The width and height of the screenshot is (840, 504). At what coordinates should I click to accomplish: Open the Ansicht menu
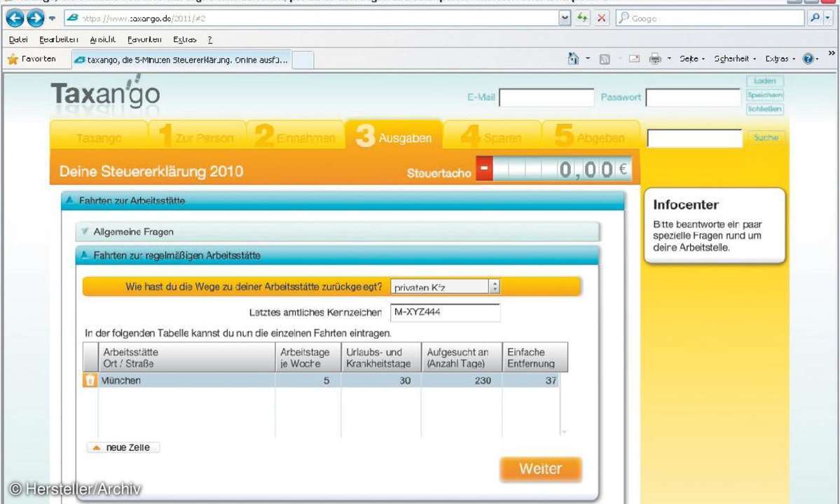[x=102, y=40]
